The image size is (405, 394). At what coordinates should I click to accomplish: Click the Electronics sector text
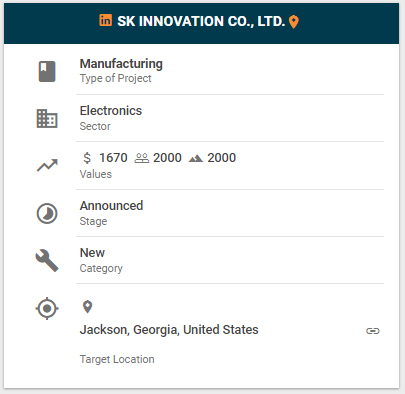coord(111,111)
